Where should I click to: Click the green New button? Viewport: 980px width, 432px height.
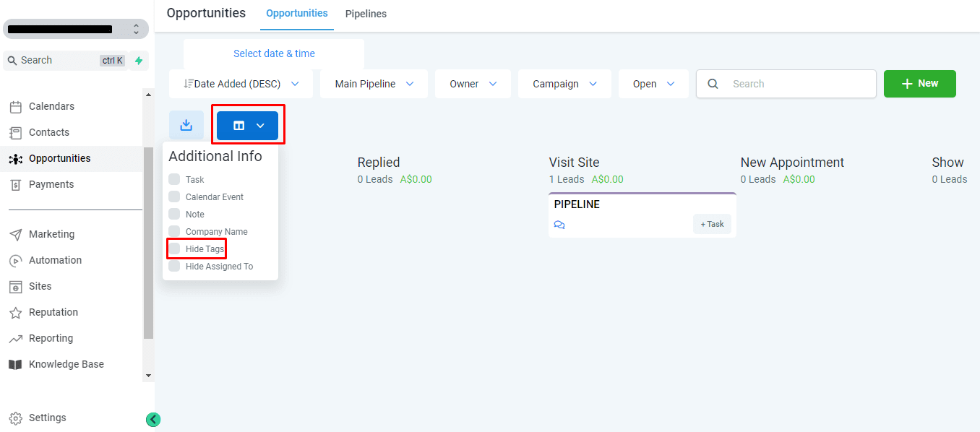pos(920,84)
